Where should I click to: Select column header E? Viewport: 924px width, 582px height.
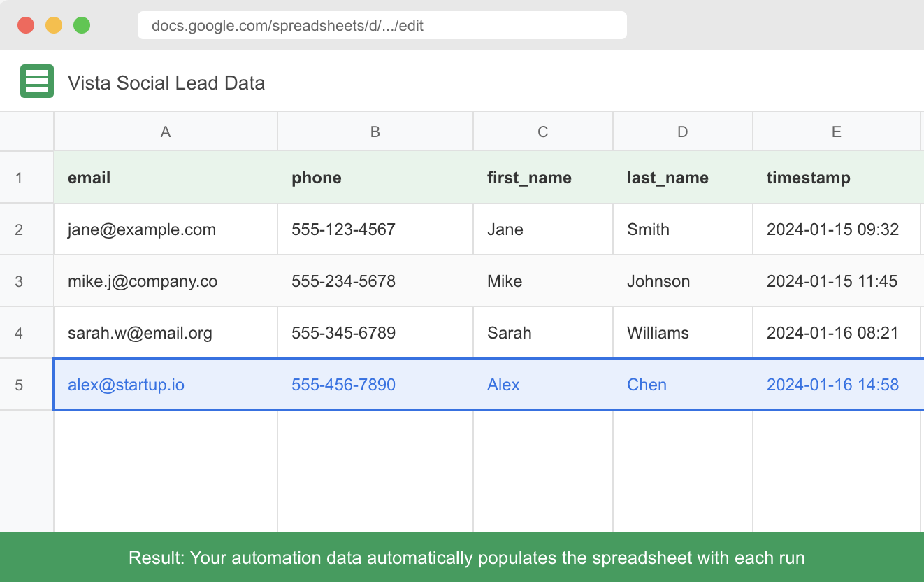point(836,131)
